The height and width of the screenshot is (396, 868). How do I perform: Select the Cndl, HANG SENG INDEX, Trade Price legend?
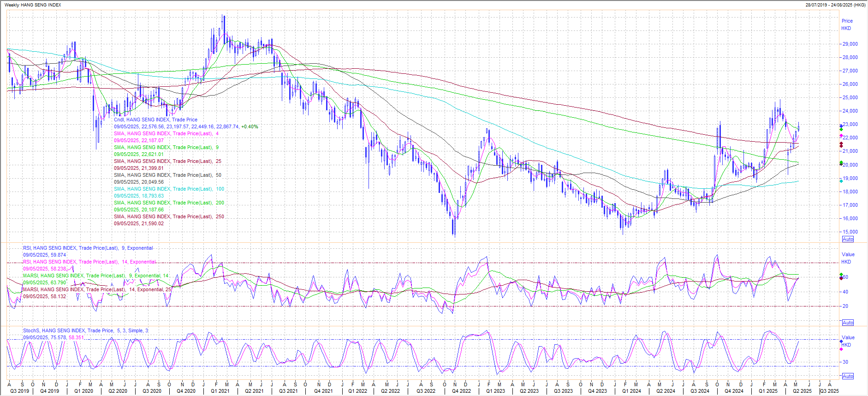[x=156, y=120]
